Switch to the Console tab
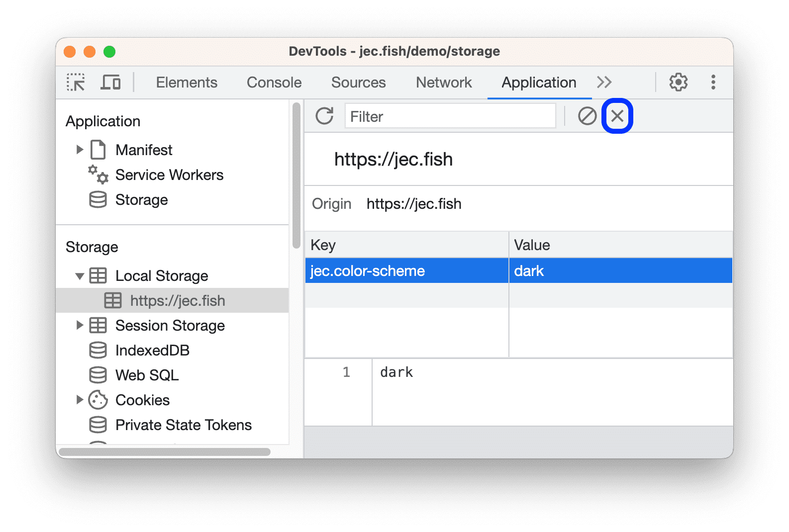The width and height of the screenshot is (789, 532). tap(274, 83)
